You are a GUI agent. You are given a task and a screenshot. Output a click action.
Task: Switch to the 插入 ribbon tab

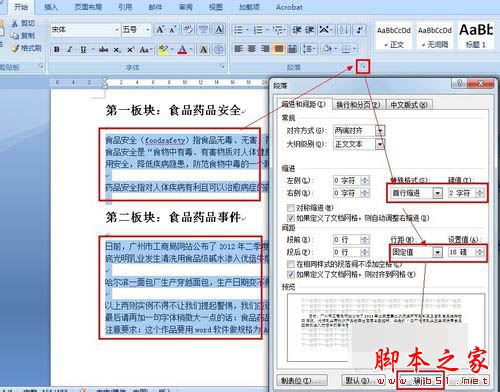pos(51,7)
